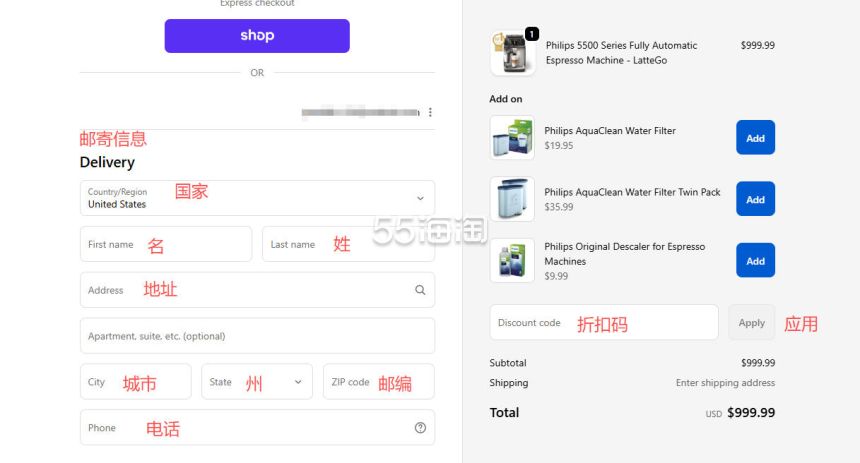Click the Philips espresso machine product thumbnail

[512, 53]
